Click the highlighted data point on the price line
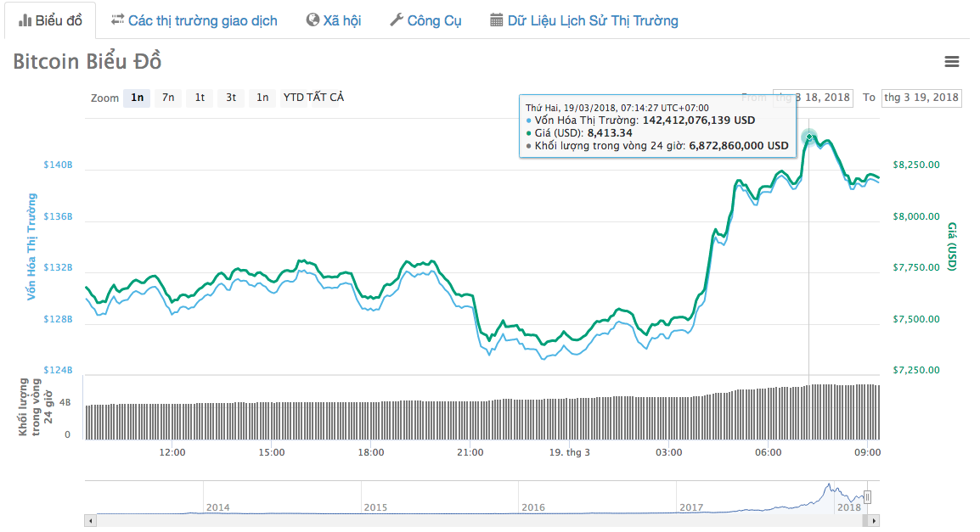Viewport: 980px width, 532px height. click(x=808, y=137)
